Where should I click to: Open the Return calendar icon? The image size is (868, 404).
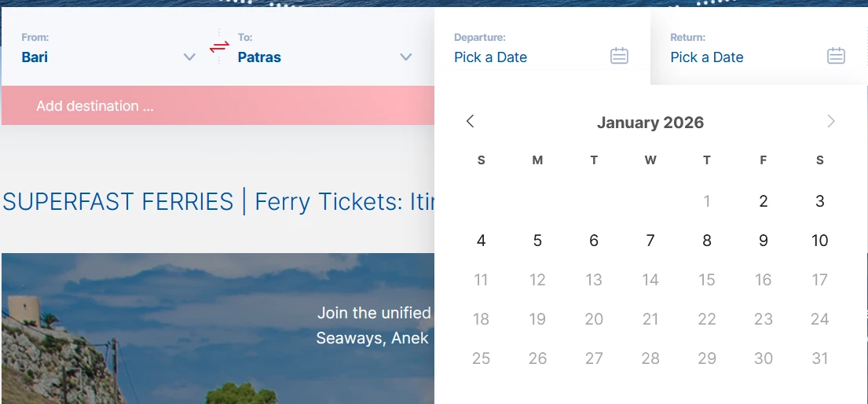836,56
